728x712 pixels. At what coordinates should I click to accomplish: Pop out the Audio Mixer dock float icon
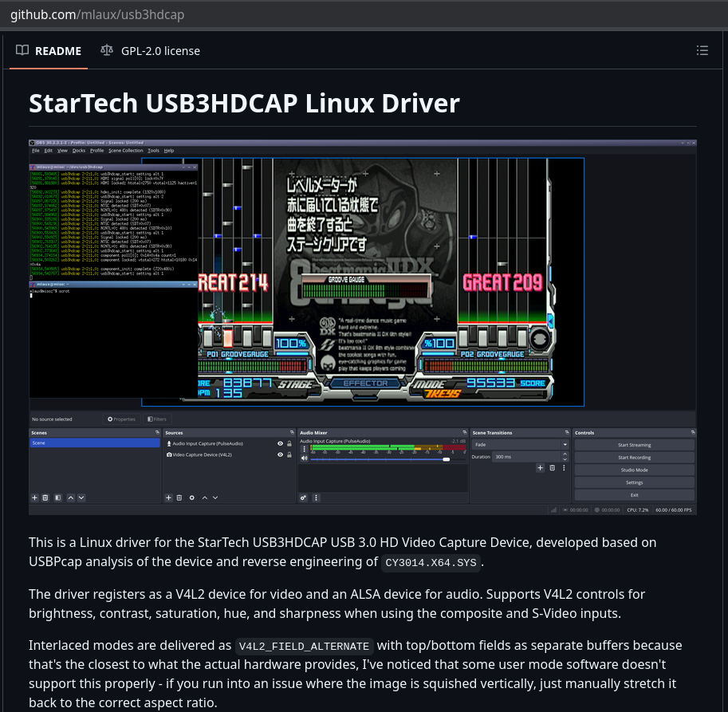coord(464,432)
